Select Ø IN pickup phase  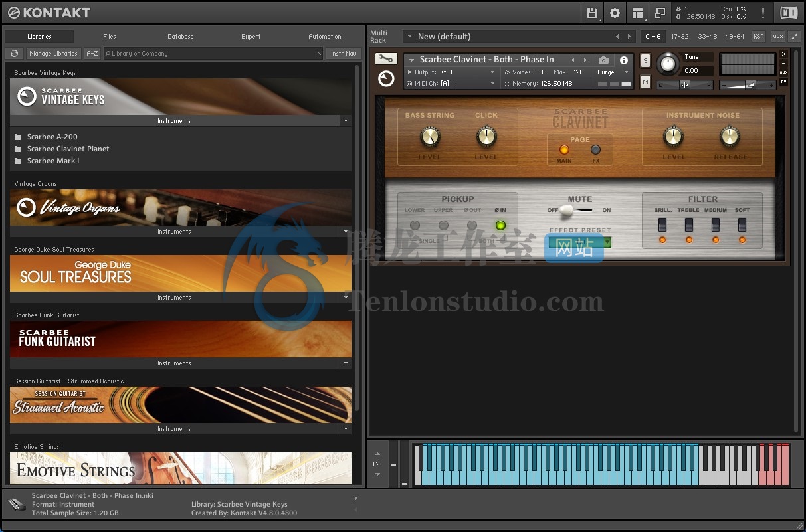pyautogui.click(x=500, y=226)
